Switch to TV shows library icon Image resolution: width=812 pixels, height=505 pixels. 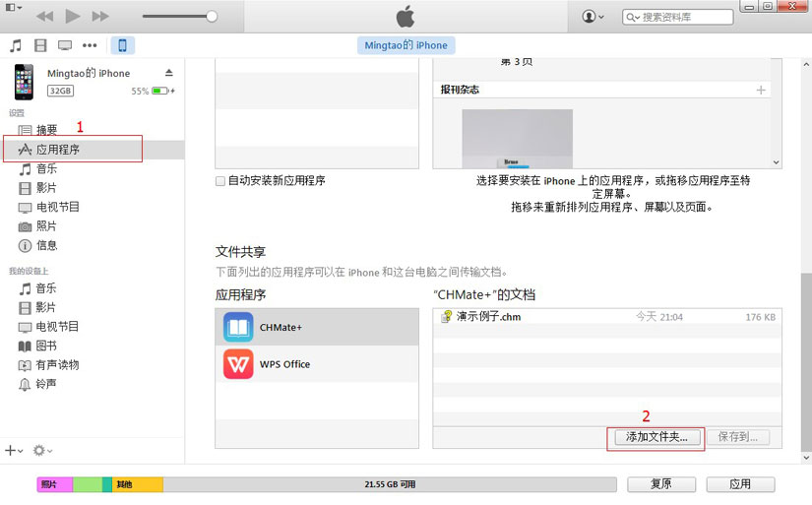point(65,45)
